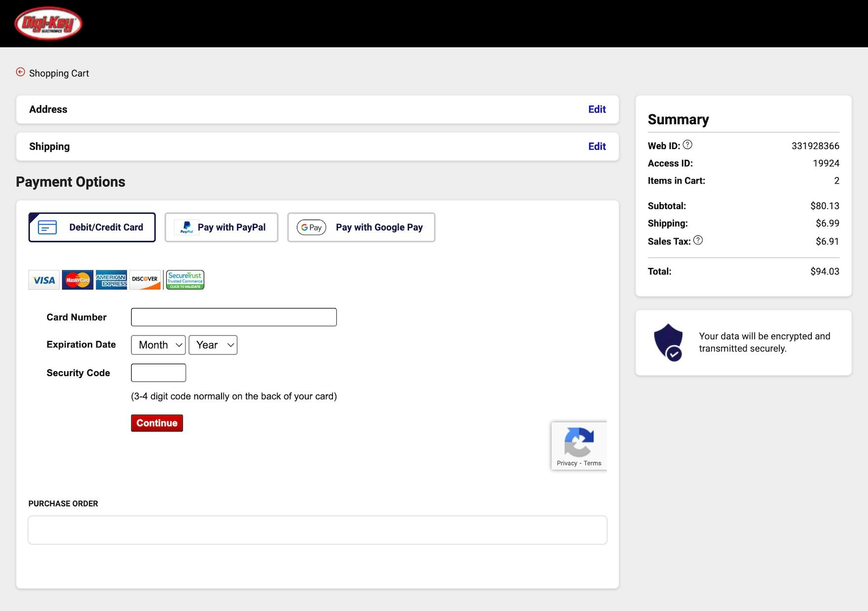Click the Purchase Order text box
Screen dimensions: 868x611
[x=318, y=530]
